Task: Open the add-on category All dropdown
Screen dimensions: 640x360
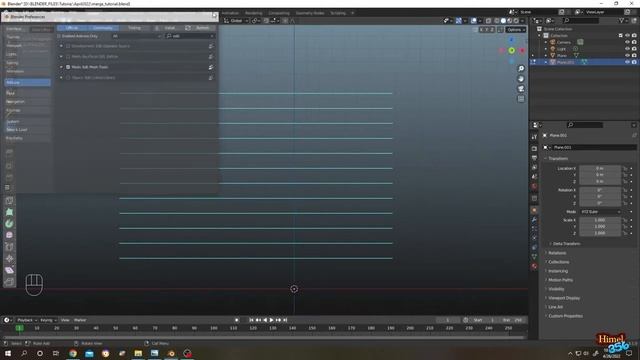Action: click(x=137, y=36)
